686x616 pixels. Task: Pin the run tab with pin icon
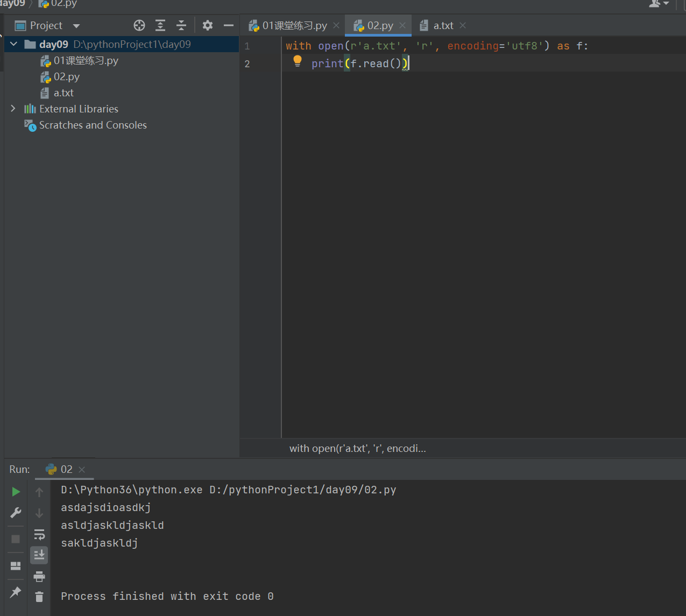(x=16, y=592)
